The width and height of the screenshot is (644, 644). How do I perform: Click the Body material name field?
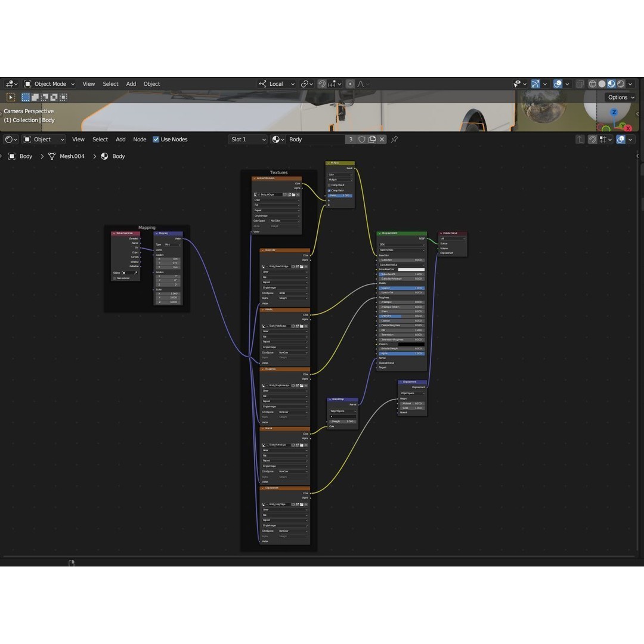315,139
